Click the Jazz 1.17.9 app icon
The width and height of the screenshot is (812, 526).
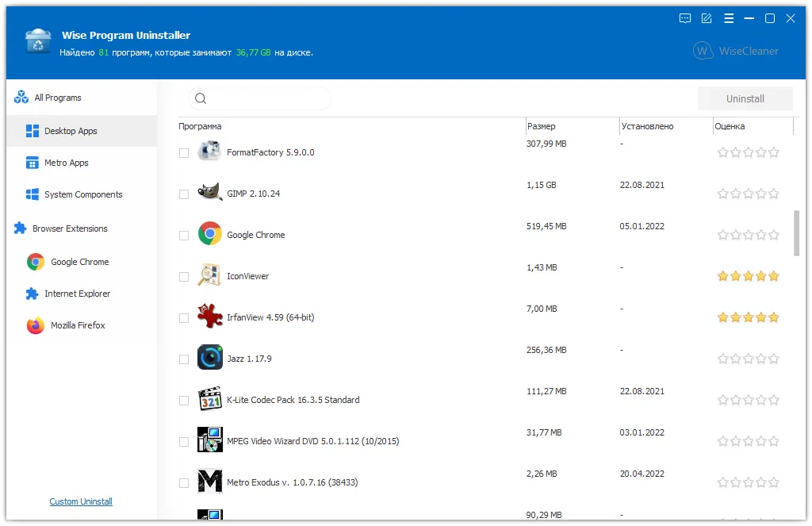pyautogui.click(x=209, y=358)
